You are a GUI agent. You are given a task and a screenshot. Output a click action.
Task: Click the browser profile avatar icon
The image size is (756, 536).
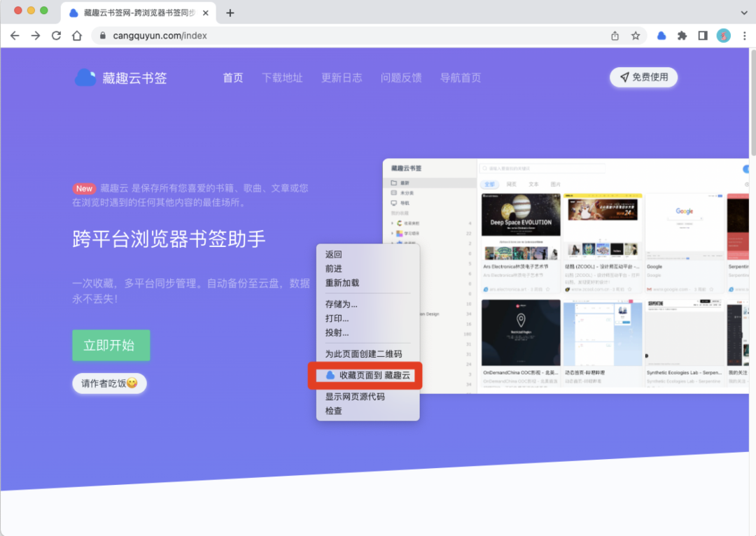723,34
